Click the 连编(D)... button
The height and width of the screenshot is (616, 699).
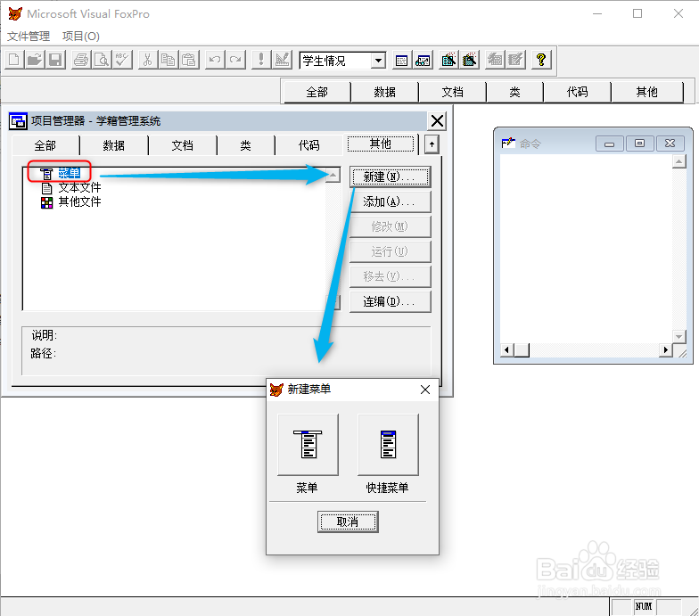coord(391,301)
